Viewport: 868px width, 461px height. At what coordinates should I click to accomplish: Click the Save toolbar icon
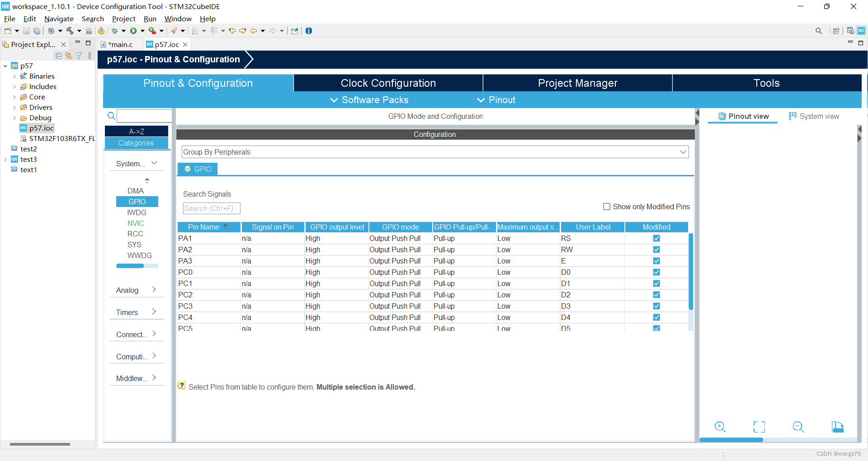[26, 31]
